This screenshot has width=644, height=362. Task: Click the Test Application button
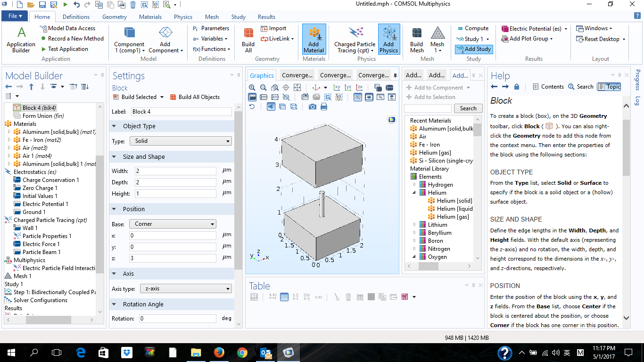(x=64, y=49)
